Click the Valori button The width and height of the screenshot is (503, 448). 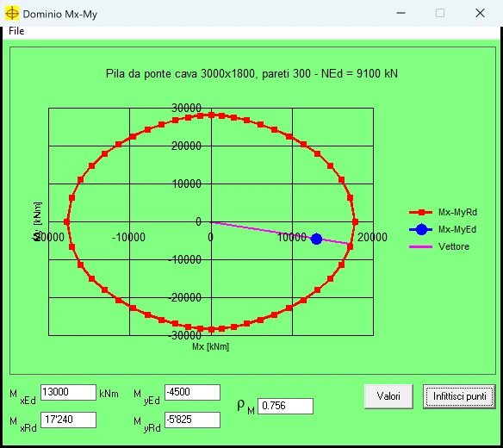click(388, 396)
